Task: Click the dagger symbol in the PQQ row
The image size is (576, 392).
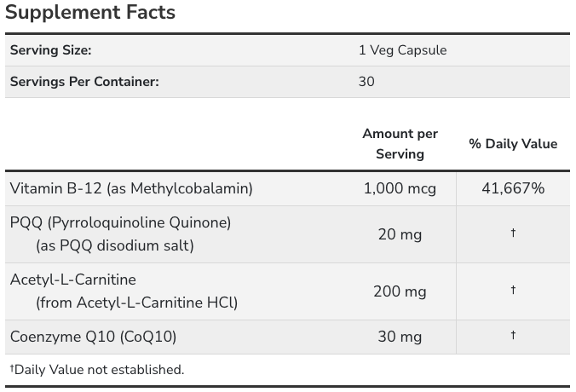Action: coord(513,233)
